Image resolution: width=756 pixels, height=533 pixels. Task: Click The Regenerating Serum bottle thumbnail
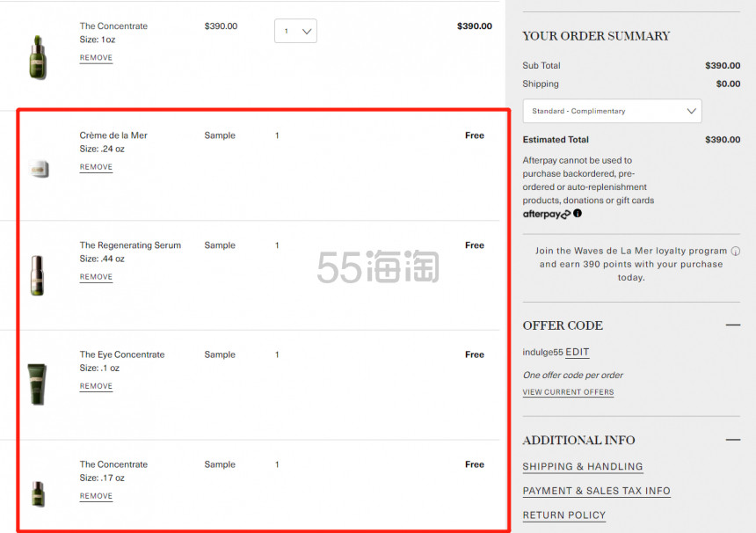[x=37, y=275]
